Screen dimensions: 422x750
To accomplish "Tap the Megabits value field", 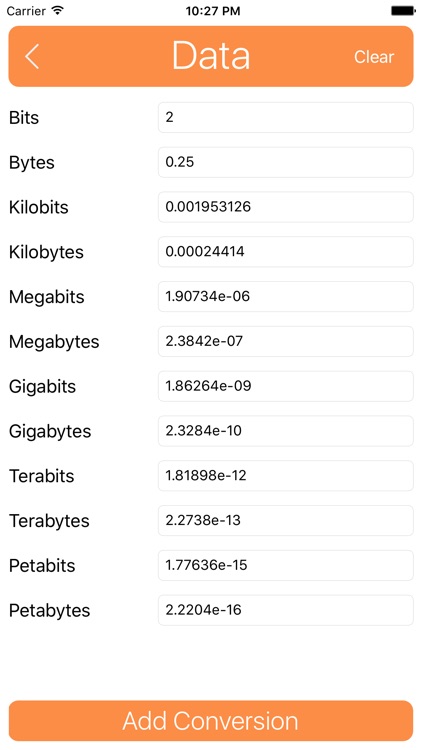I will point(286,297).
